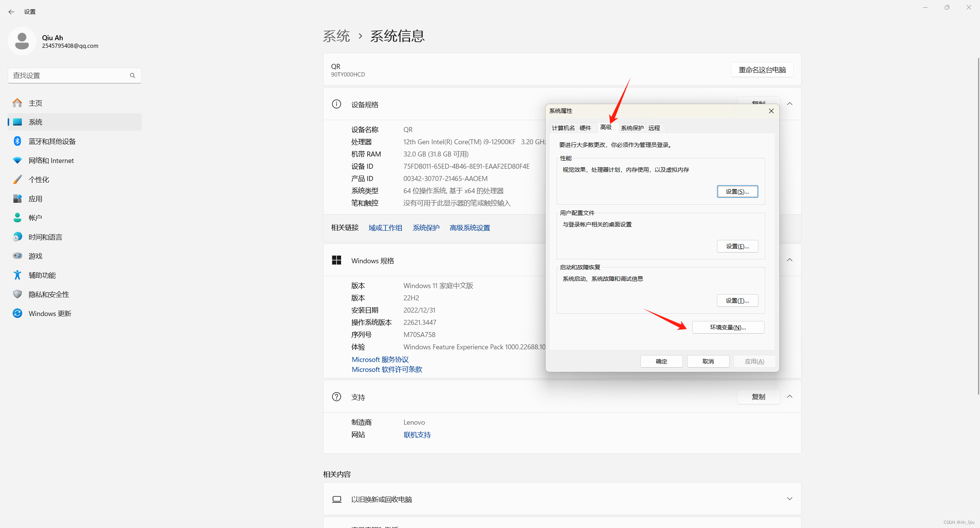Screen dimensions: 980x528
Task: Switch to the 系统保护 tab
Action: [632, 128]
